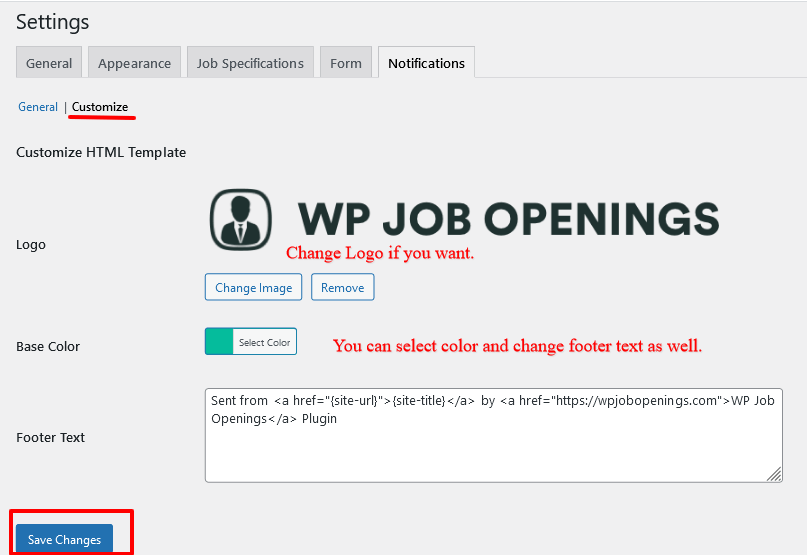The height and width of the screenshot is (555, 807).
Task: Click the Change Image button
Action: click(x=253, y=287)
